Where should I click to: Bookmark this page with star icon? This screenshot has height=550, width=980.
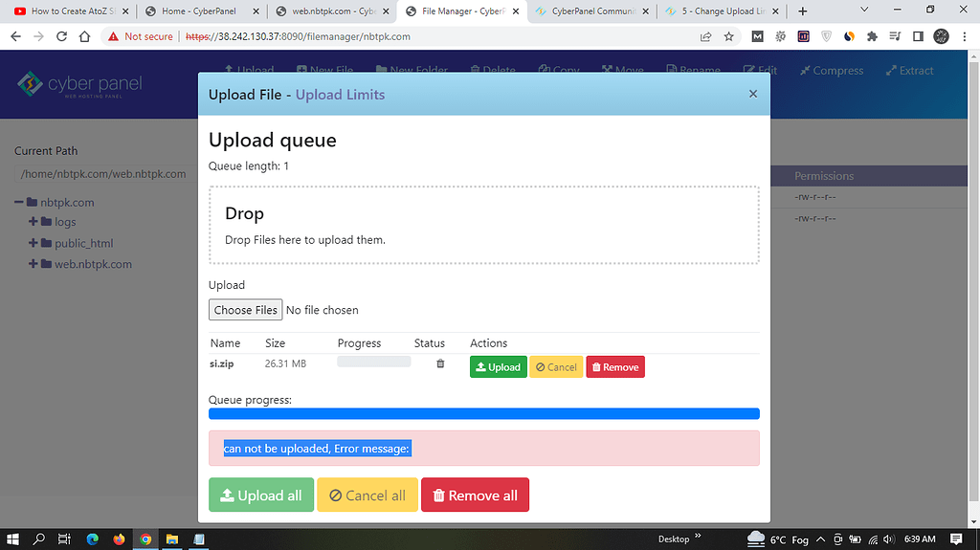click(729, 36)
